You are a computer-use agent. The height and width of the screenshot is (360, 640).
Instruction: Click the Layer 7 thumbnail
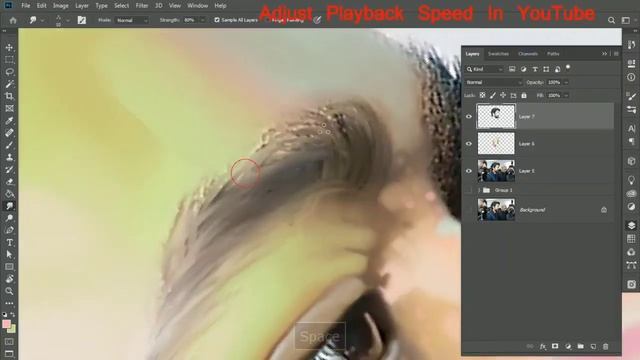pyautogui.click(x=496, y=116)
